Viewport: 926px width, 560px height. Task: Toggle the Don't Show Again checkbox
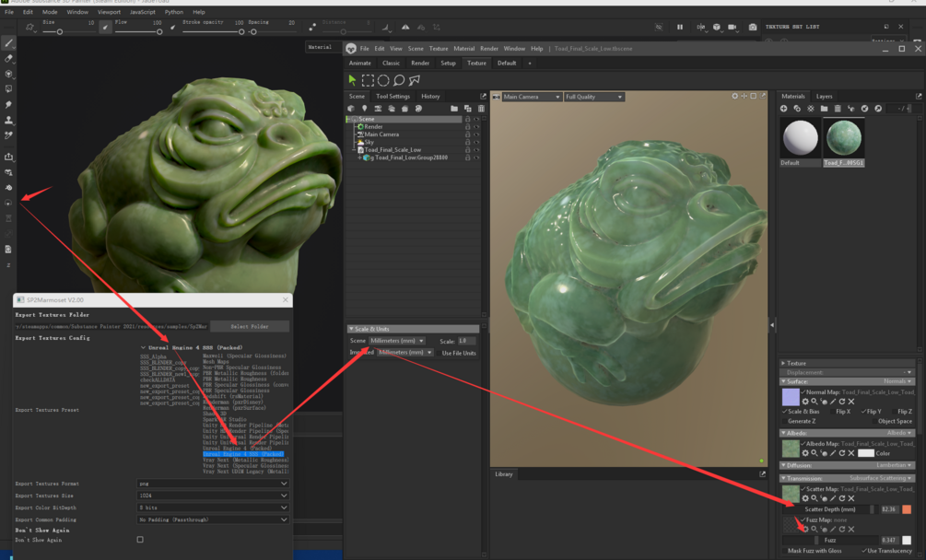[140, 540]
